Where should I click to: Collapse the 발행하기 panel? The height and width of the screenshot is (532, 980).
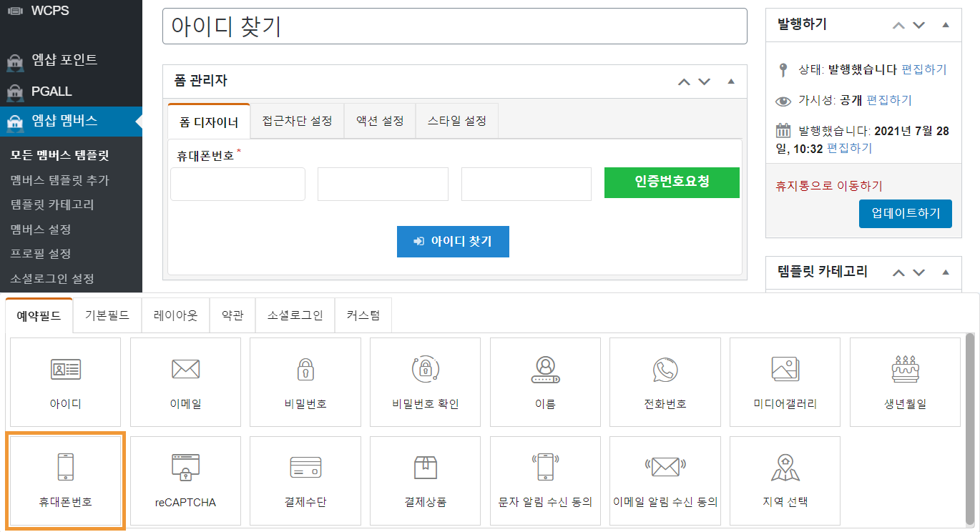tap(946, 25)
